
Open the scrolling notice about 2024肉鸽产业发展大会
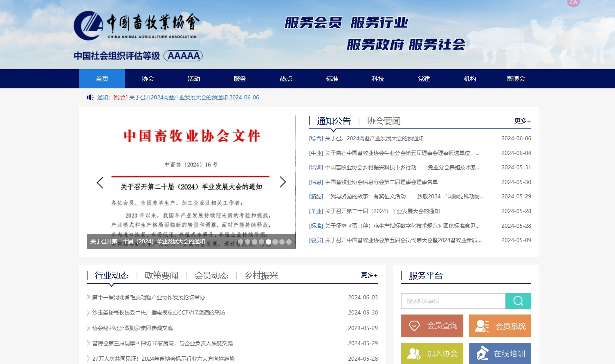point(194,97)
